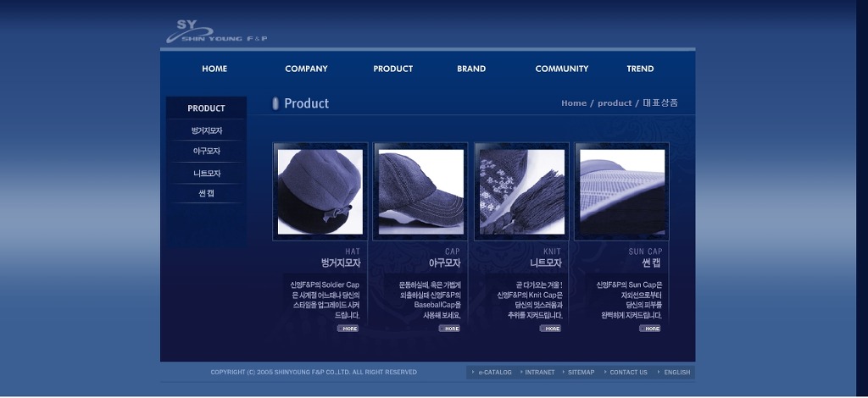Click the 야구모자 title under CAP
This screenshot has height=398, width=868.
[444, 263]
